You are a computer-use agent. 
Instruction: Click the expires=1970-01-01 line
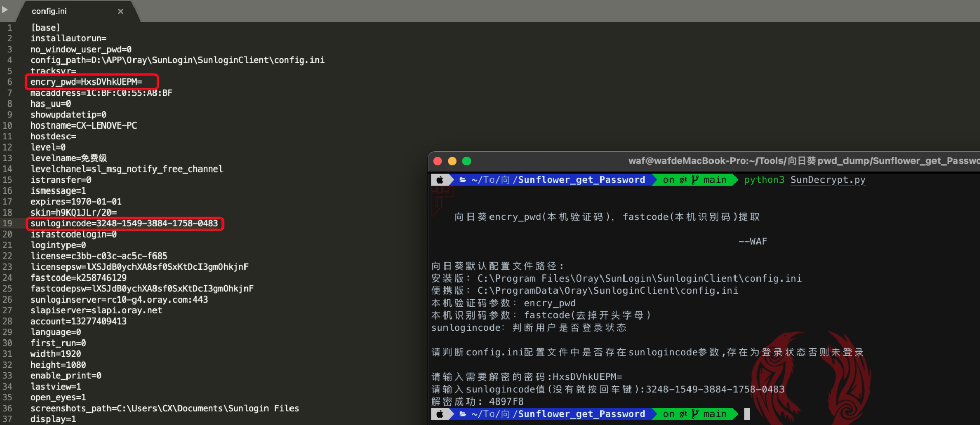point(76,202)
